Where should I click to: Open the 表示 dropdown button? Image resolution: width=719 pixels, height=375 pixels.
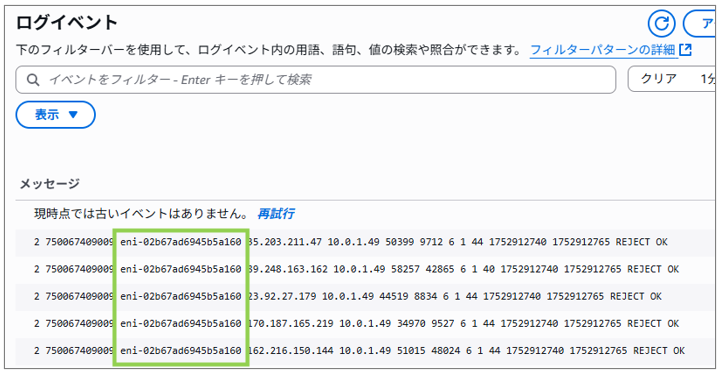55,115
